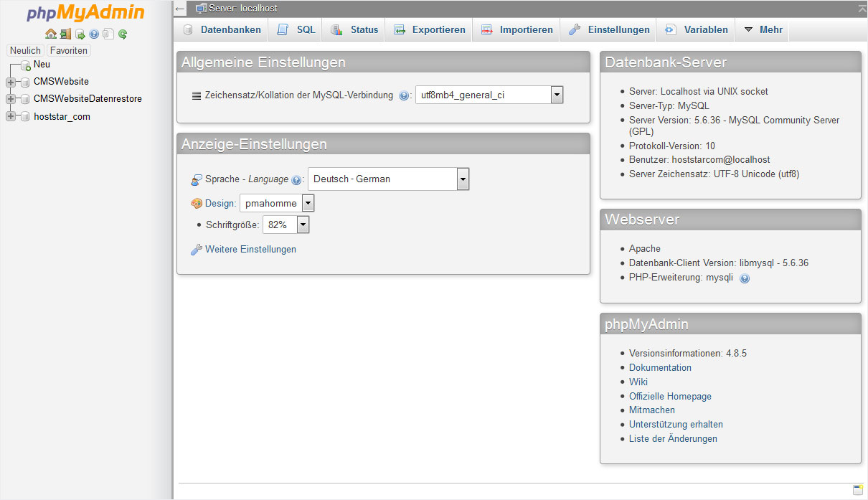Click the Server: localhost breadcrumb
The width and height of the screenshot is (868, 500).
(243, 9)
